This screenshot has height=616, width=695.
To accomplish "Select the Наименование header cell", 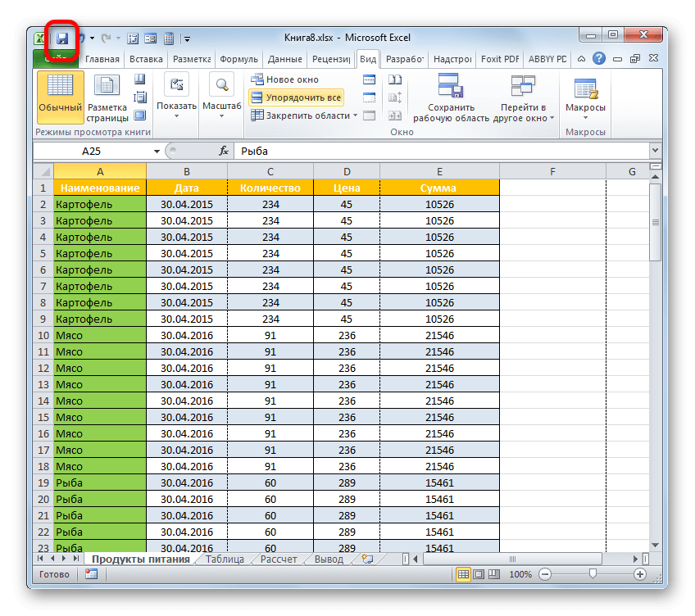I will click(100, 188).
